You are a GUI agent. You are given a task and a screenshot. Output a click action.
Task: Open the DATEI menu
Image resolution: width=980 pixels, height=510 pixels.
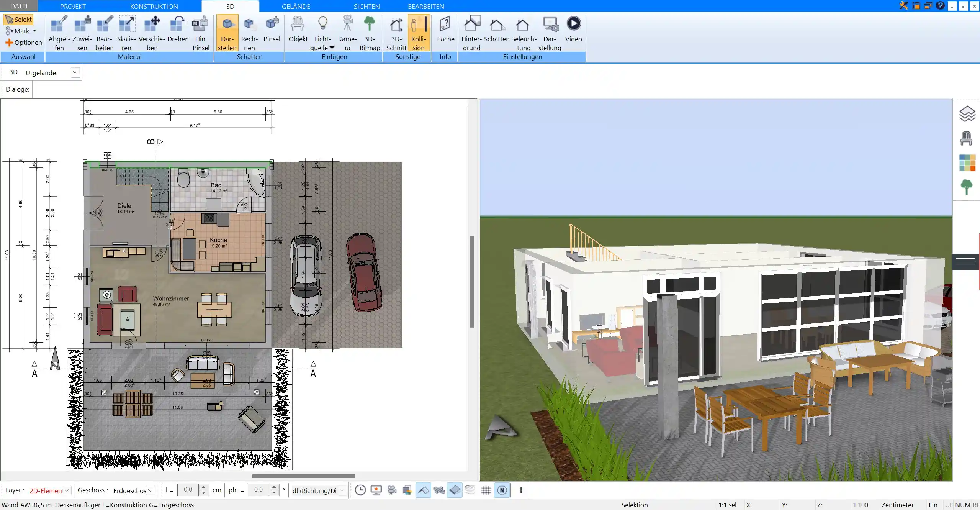pos(19,6)
